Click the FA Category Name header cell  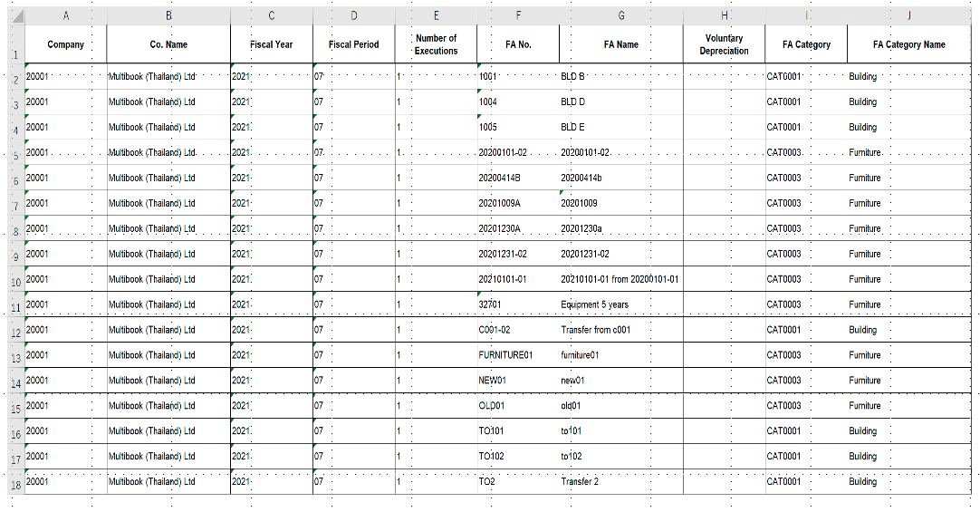pos(909,44)
